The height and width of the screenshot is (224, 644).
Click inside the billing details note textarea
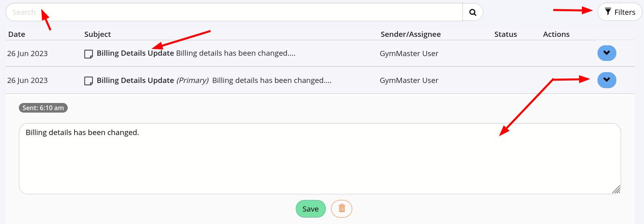[320, 159]
